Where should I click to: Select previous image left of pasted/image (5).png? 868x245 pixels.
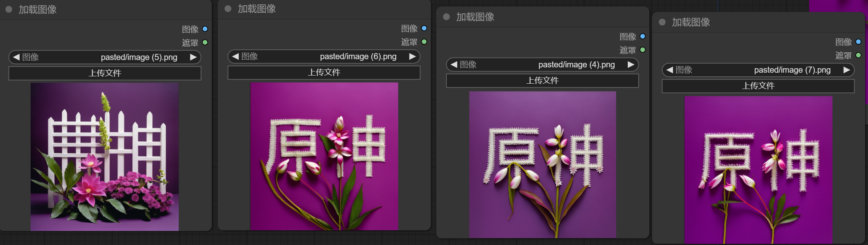[16, 57]
